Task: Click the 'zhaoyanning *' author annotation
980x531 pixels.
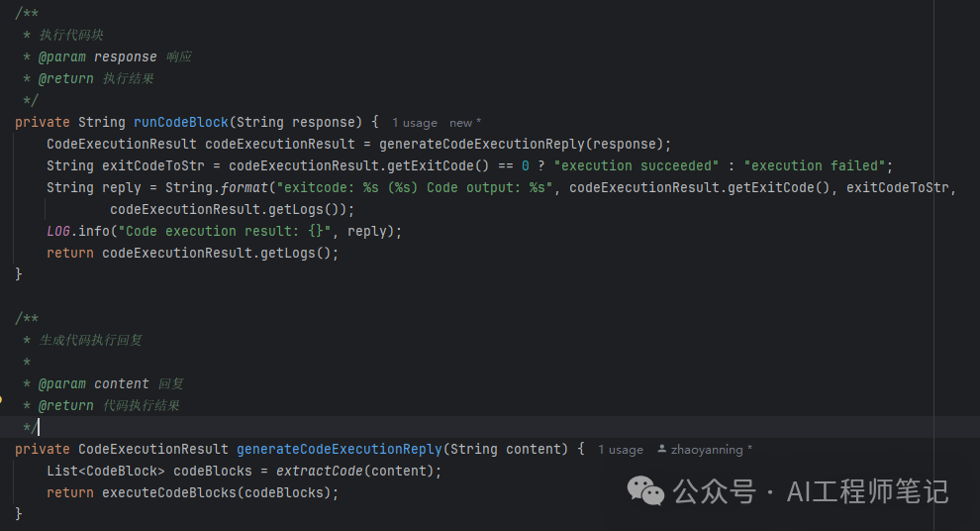Action: click(x=711, y=450)
